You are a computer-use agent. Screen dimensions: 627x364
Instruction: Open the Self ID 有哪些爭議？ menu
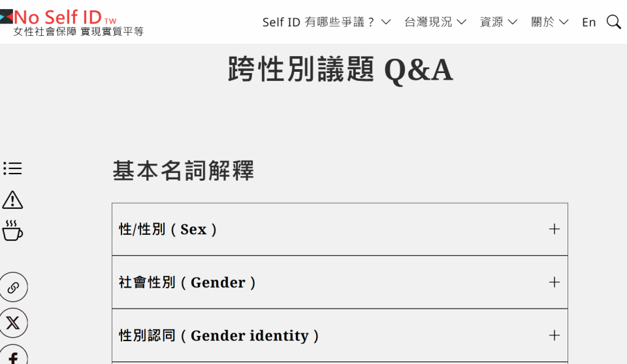[x=326, y=22]
